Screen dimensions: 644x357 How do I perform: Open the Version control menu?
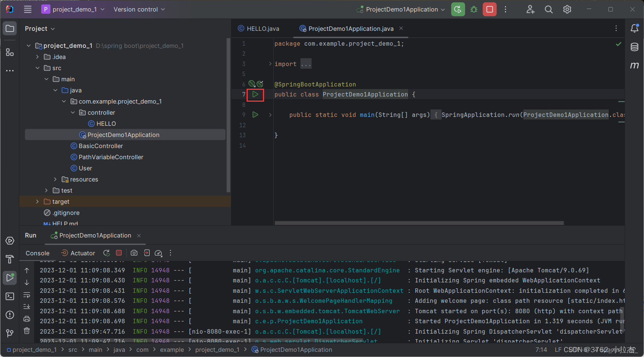[139, 9]
